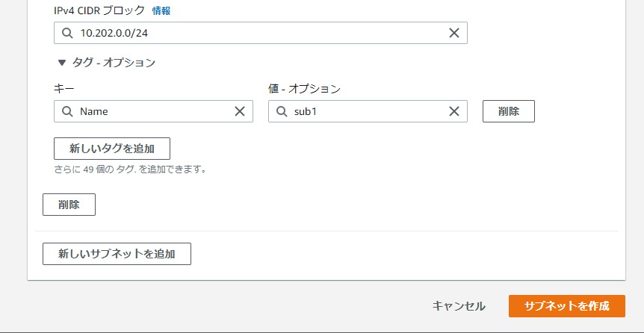This screenshot has width=644, height=333.
Task: Click the search icon in key field
Action: click(67, 111)
